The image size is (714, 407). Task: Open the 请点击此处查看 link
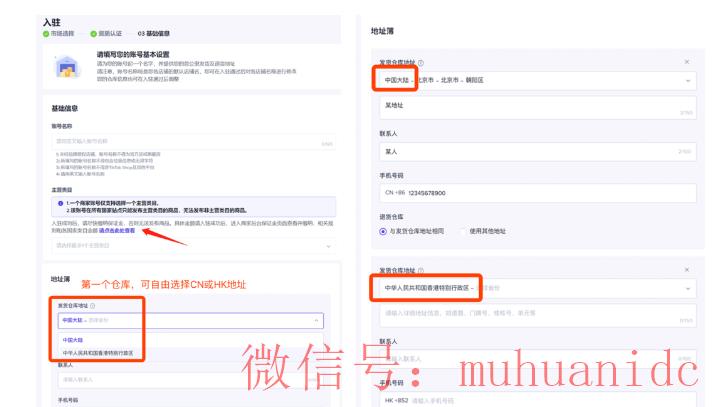pos(117,231)
